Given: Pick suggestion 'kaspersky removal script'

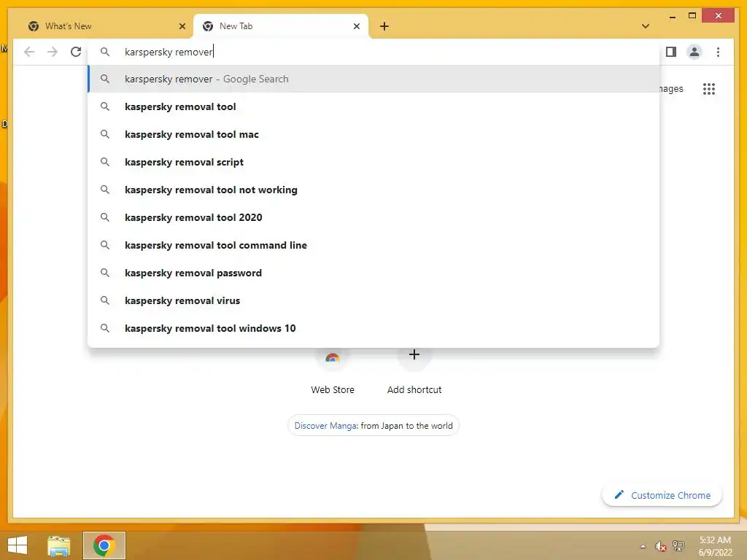Looking at the screenshot, I should tap(373, 162).
